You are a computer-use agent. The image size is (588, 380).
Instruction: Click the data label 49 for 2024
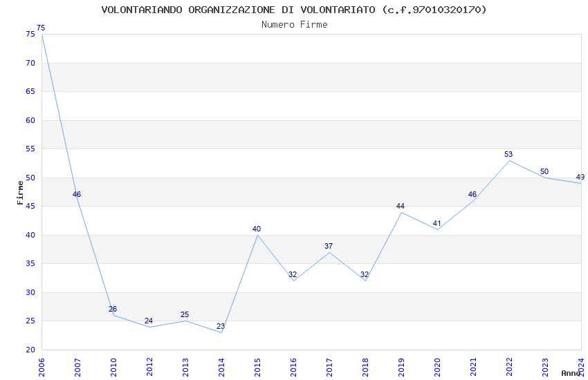point(580,178)
